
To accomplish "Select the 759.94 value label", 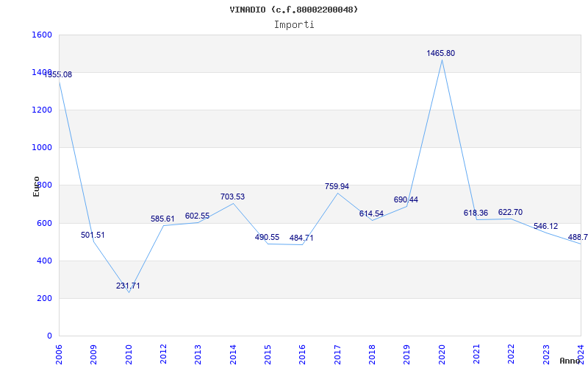I will (337, 186).
